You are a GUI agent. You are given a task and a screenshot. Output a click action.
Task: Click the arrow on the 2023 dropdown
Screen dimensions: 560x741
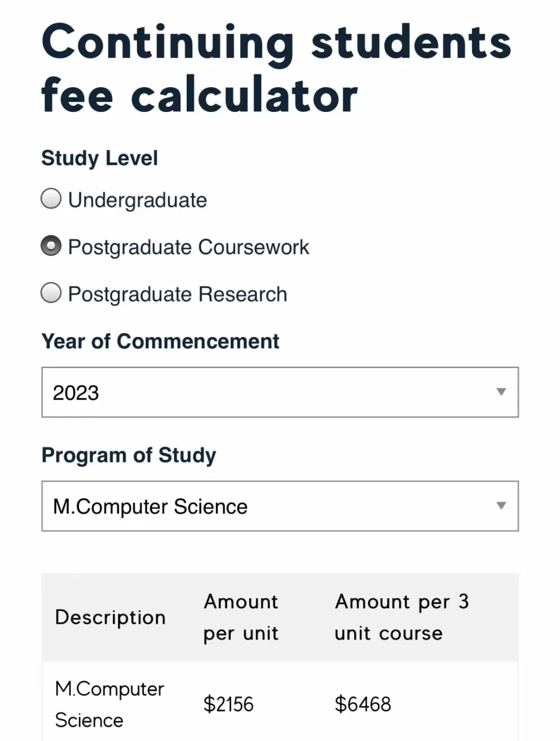tap(501, 392)
